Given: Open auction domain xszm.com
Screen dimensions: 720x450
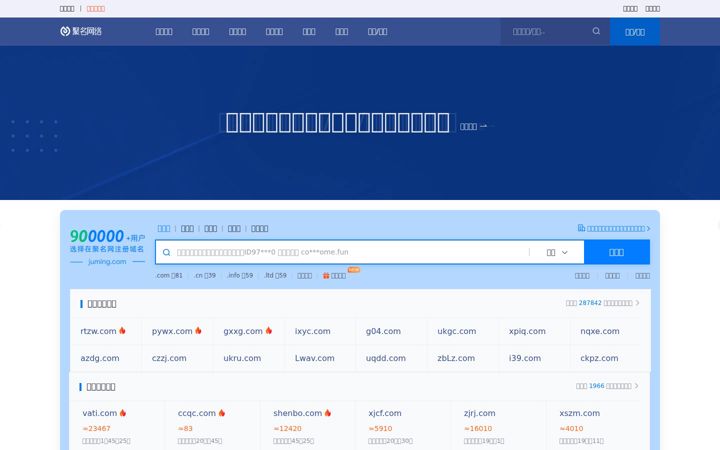Looking at the screenshot, I should pos(579,413).
